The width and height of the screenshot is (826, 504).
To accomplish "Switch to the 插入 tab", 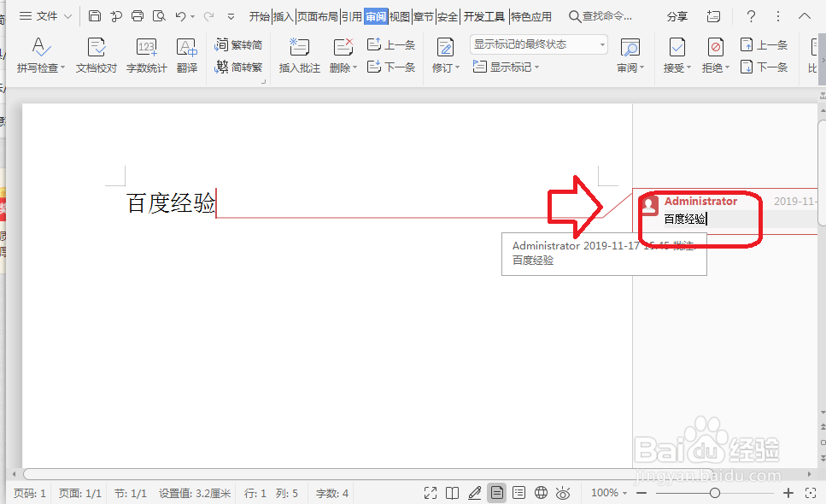I will click(283, 17).
